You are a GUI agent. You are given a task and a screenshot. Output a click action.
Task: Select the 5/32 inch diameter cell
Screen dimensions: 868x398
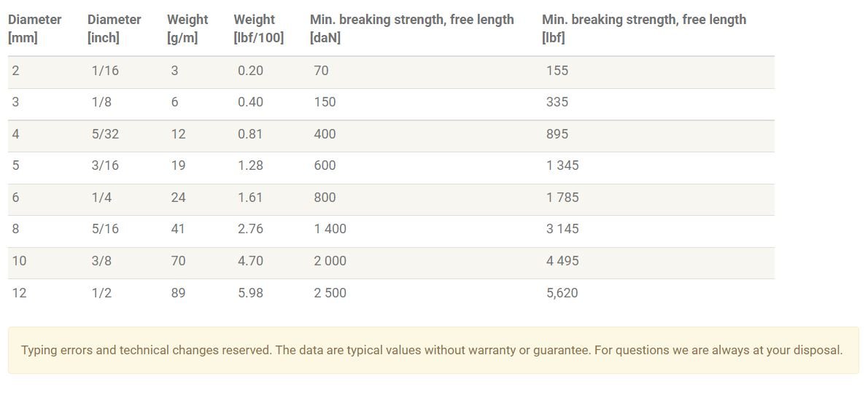(105, 135)
